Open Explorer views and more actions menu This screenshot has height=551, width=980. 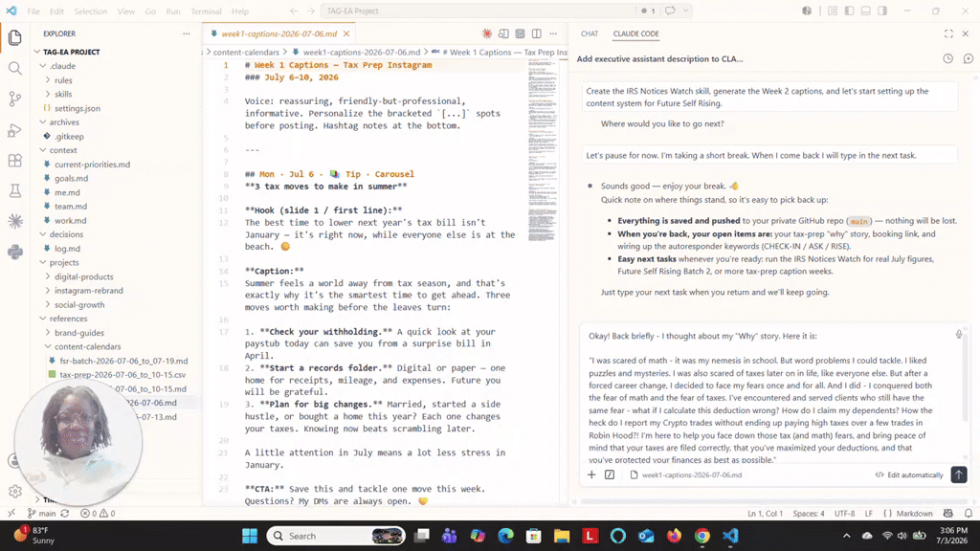[x=187, y=33]
